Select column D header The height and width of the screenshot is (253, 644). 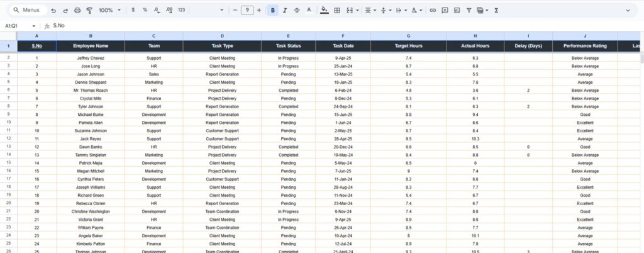(x=222, y=36)
